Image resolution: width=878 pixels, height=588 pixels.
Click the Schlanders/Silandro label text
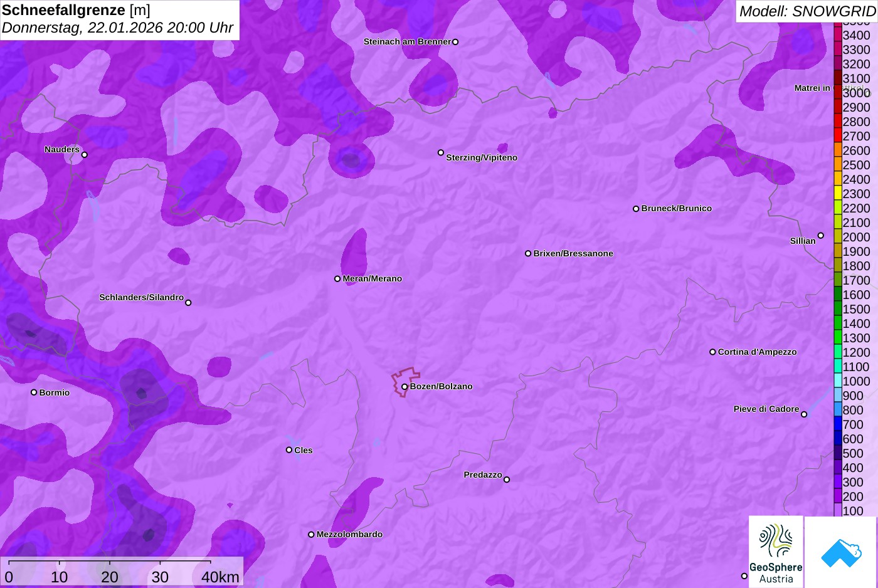click(142, 298)
